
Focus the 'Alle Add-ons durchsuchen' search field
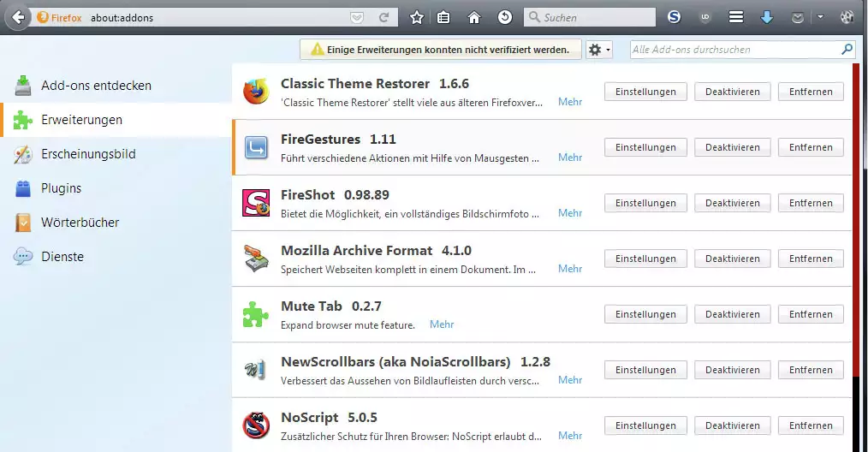[736, 50]
